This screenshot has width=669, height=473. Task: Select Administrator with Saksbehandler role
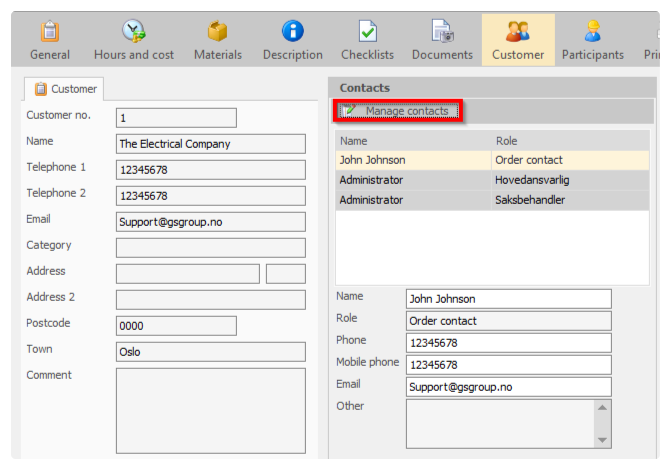click(492, 200)
